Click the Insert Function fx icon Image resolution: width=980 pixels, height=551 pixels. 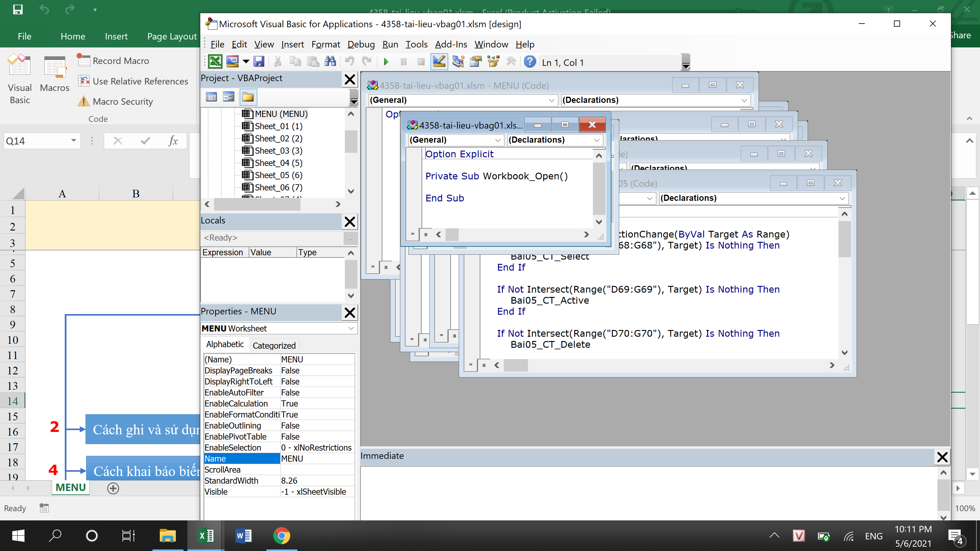tap(173, 141)
